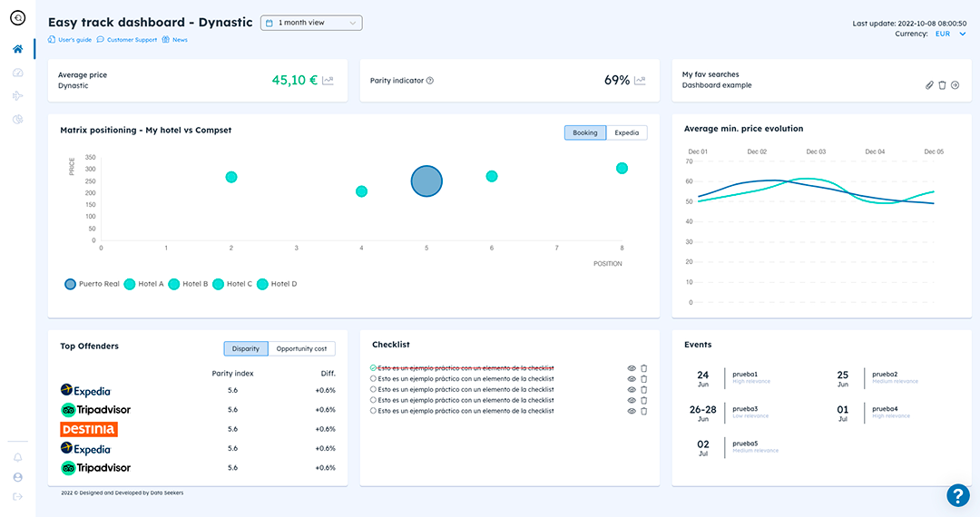Delete the second checklist item

click(643, 379)
